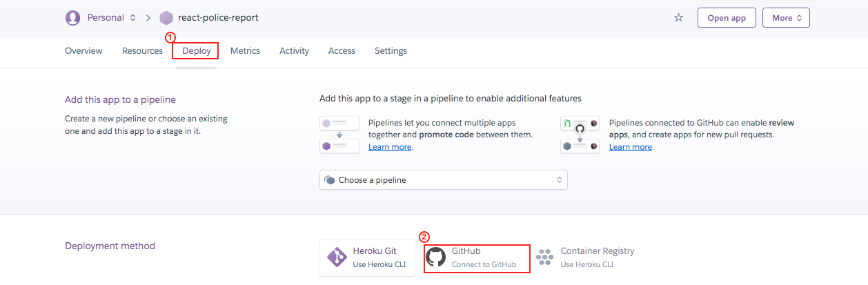Image resolution: width=868 pixels, height=285 pixels.
Task: Follow Learn more link about promoting code
Action: pos(390,147)
